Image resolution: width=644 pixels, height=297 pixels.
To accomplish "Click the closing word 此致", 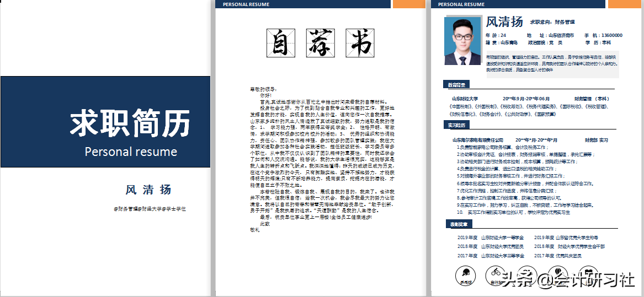I will click(265, 224).
